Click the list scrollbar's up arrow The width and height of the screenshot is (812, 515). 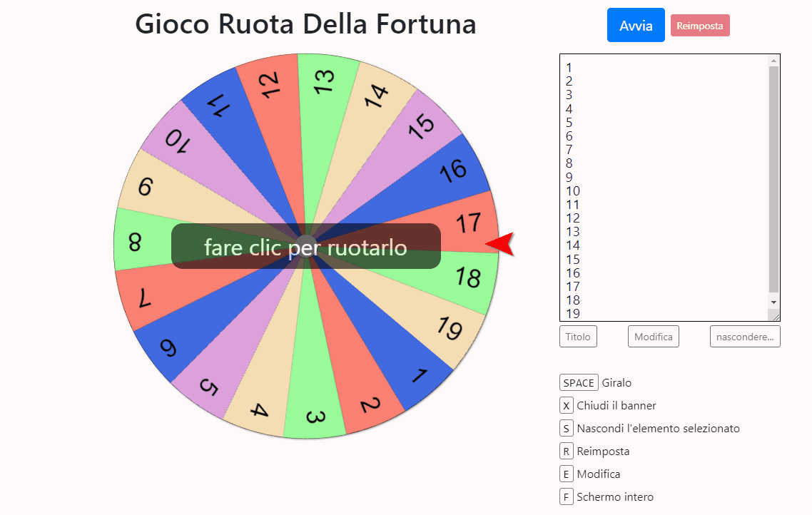(x=773, y=61)
